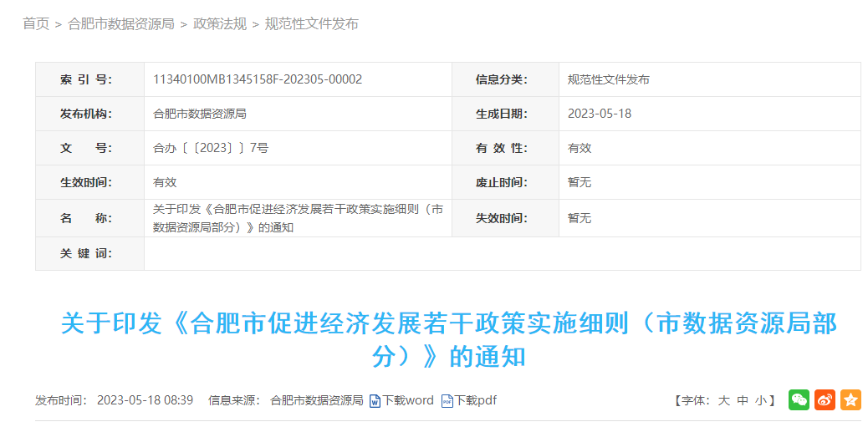Click the 生成日期 value 2023-05-18
868x422 pixels.
[x=600, y=114]
